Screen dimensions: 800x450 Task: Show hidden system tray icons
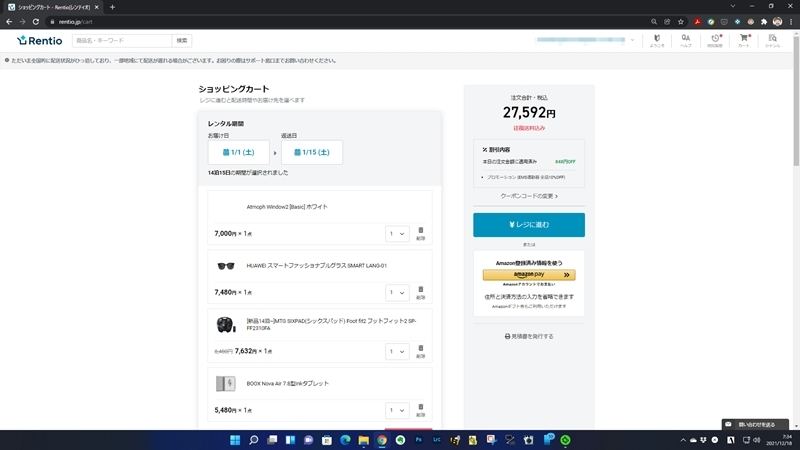[683, 440]
